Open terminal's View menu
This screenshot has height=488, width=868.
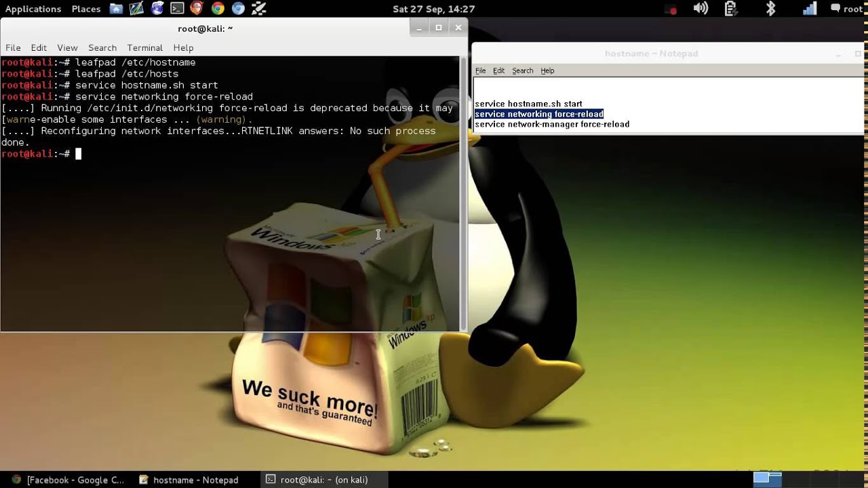click(x=67, y=47)
